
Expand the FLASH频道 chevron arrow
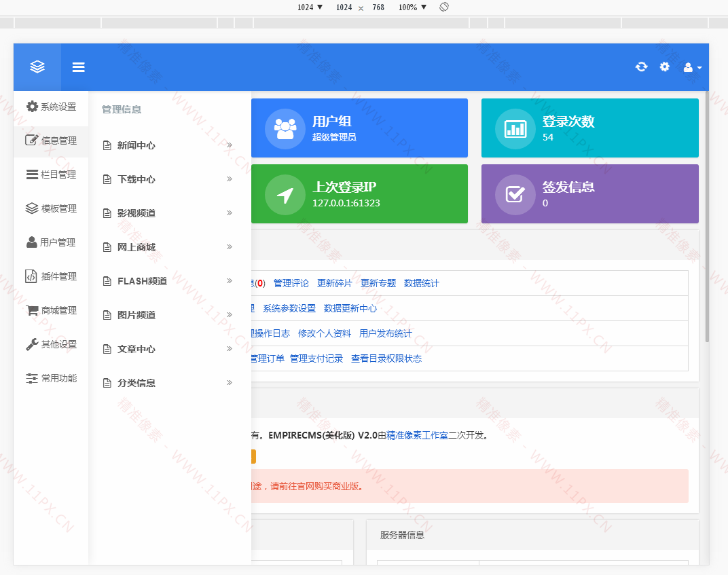[230, 280]
